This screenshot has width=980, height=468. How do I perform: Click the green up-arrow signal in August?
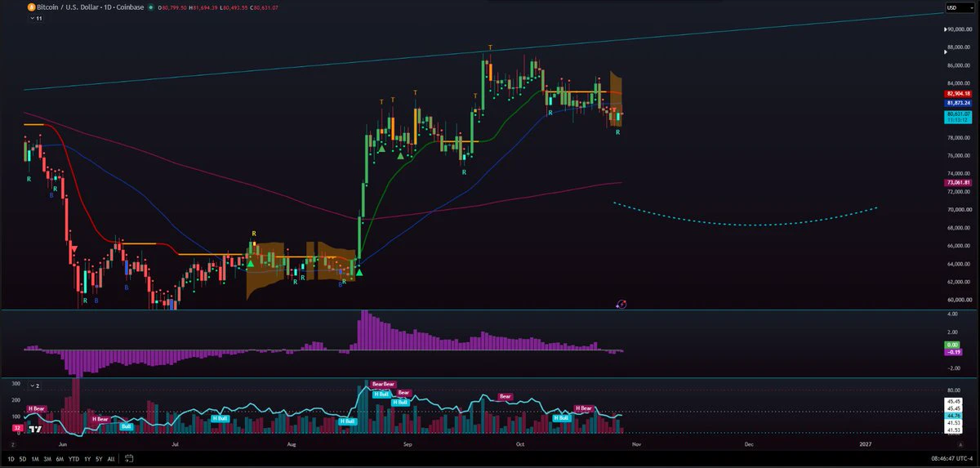(359, 272)
